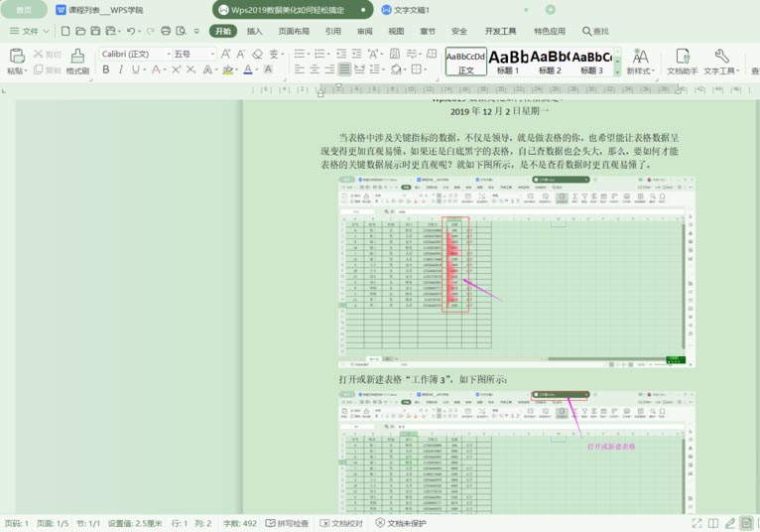Click the Redo arrow icon
Image resolution: width=760 pixels, height=532 pixels.
[150, 31]
